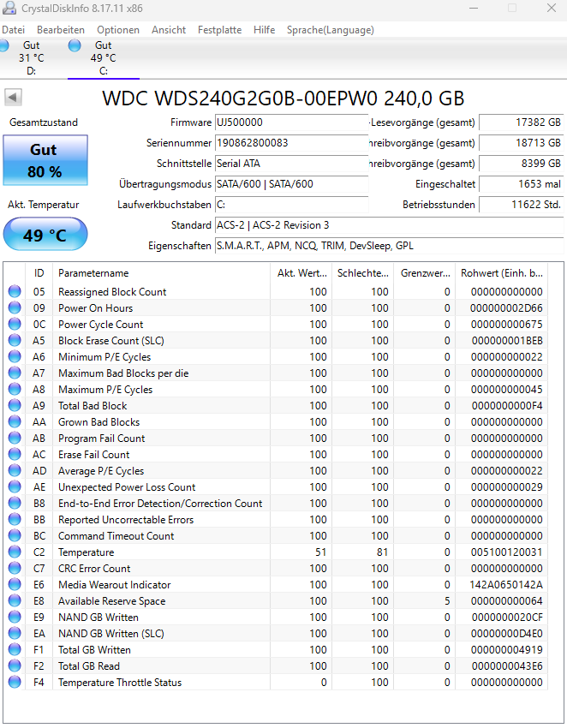
Task: Click status orb for Media Wearout Indicator
Action: pos(15,584)
